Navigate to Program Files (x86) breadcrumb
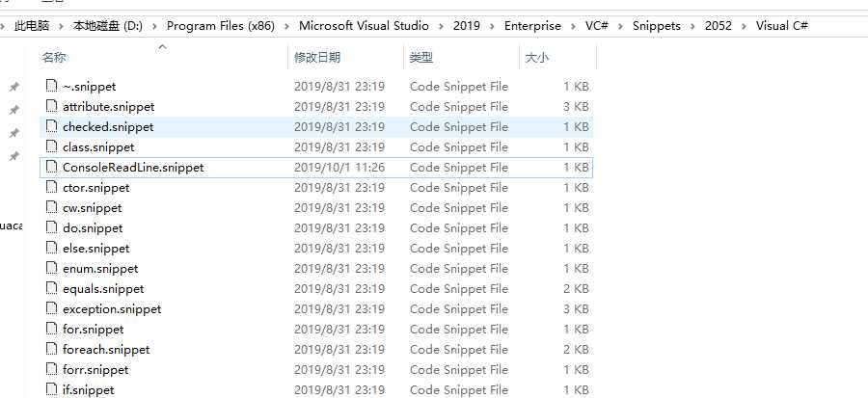Image resolution: width=868 pixels, height=398 pixels. tap(220, 26)
